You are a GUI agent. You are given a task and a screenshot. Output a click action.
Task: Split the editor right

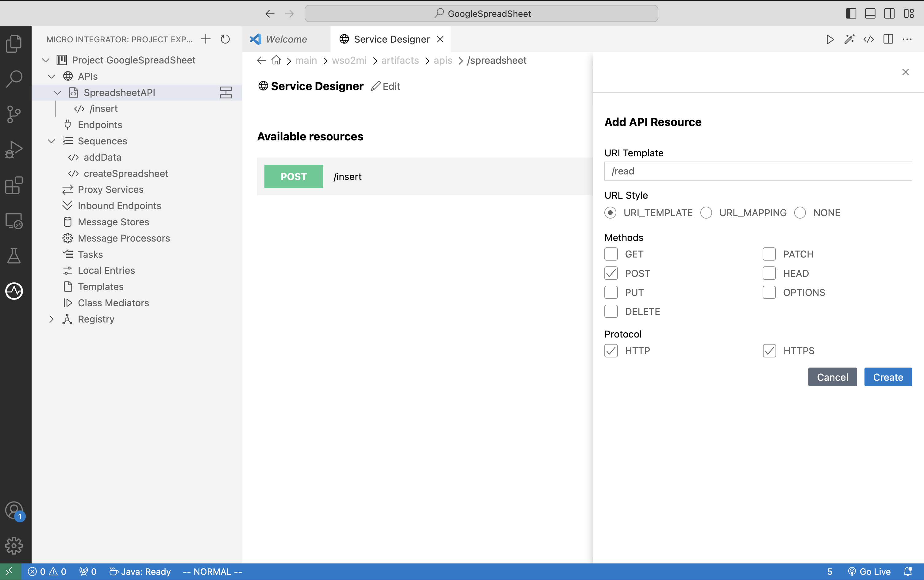(888, 39)
